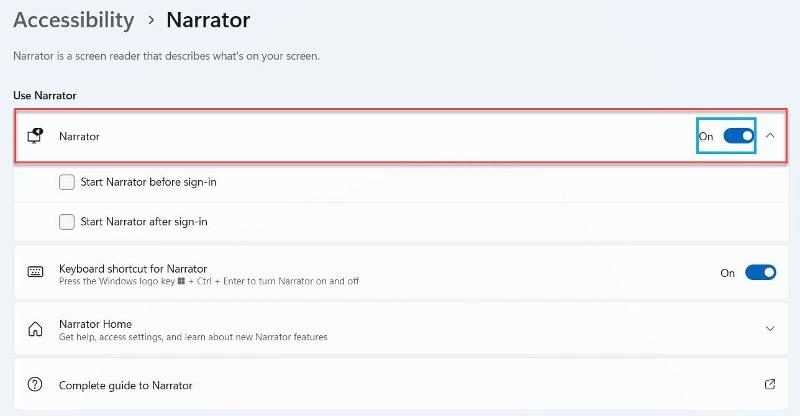This screenshot has height=416, width=800.
Task: Expand the Narrator Home section chevron
Action: pos(770,329)
